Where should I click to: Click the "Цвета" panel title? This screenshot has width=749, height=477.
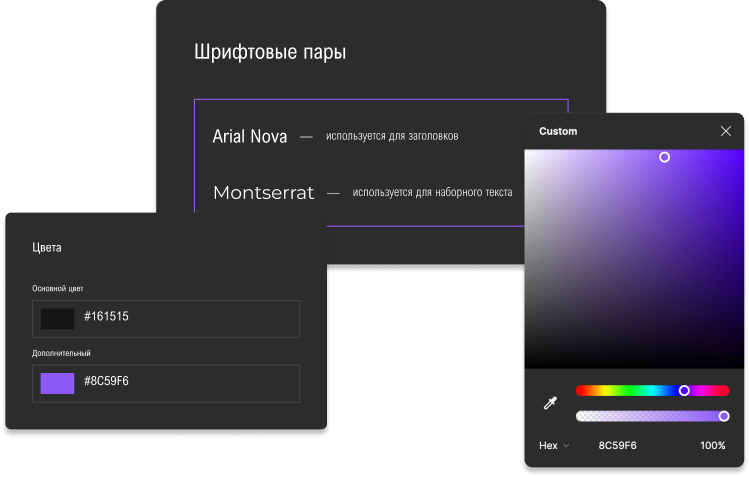(x=47, y=247)
